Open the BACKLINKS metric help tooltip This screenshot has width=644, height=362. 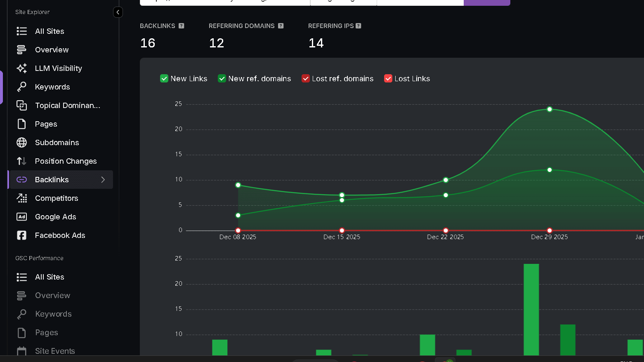(181, 26)
